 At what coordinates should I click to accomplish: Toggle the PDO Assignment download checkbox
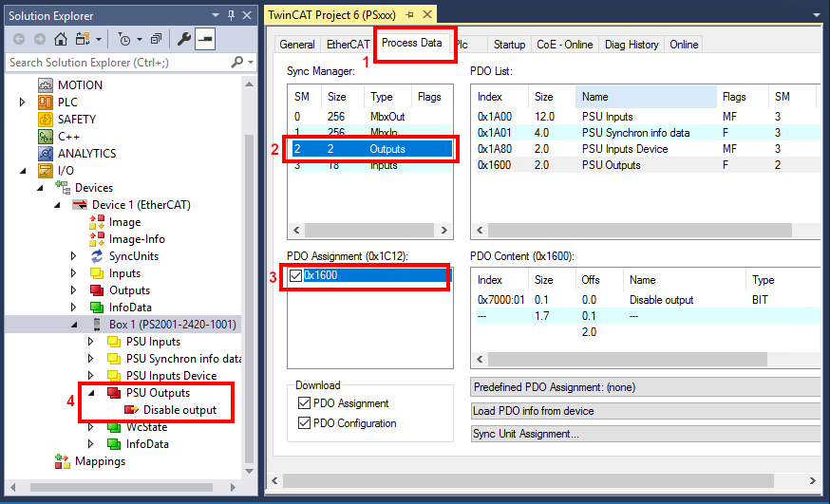pyautogui.click(x=305, y=403)
